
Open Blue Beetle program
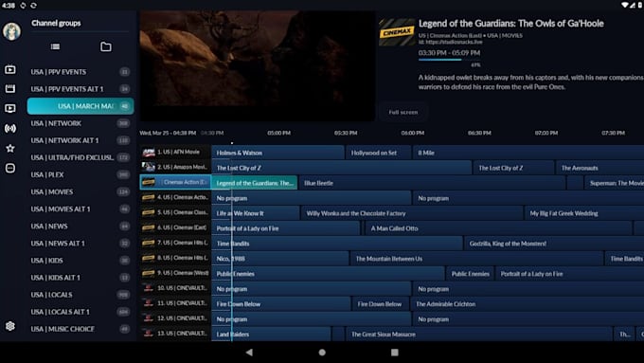click(432, 183)
